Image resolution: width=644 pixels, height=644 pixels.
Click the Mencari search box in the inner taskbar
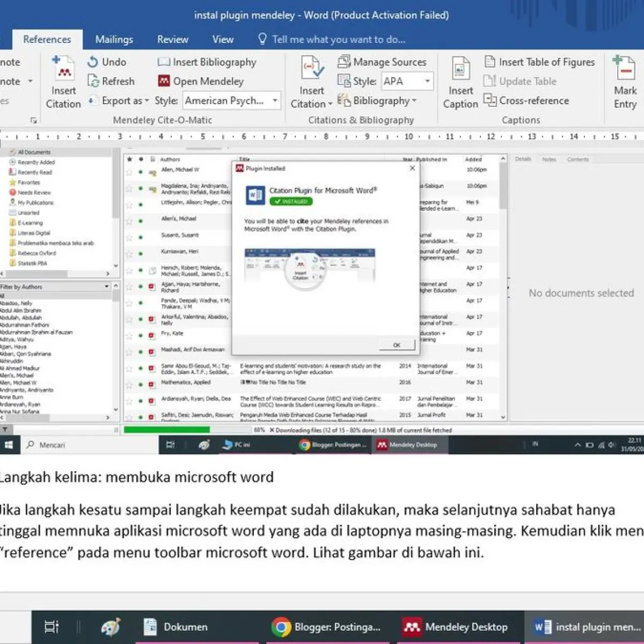pyautogui.click(x=90, y=445)
